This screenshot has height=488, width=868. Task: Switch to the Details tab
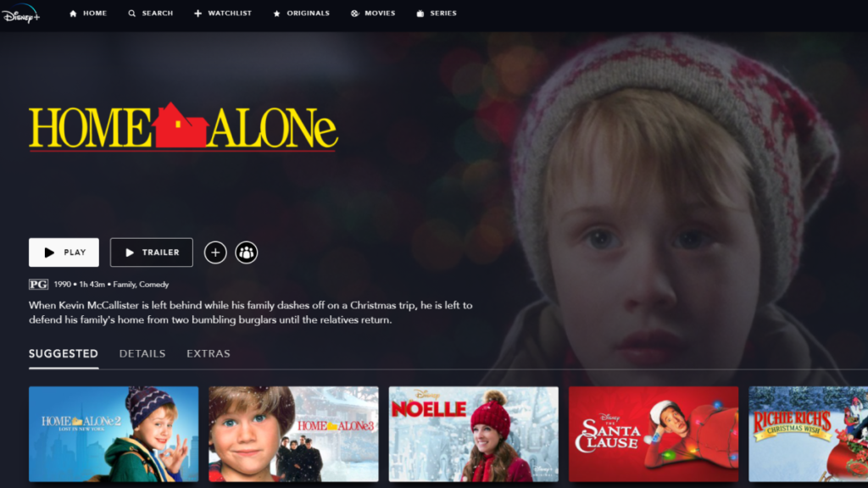pyautogui.click(x=142, y=354)
